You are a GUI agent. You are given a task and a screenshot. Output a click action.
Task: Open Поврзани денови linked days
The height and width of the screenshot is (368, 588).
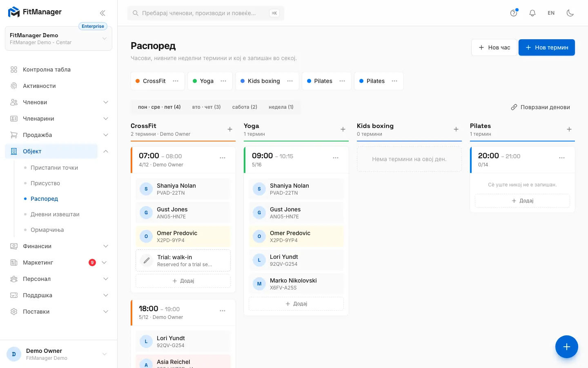point(540,107)
